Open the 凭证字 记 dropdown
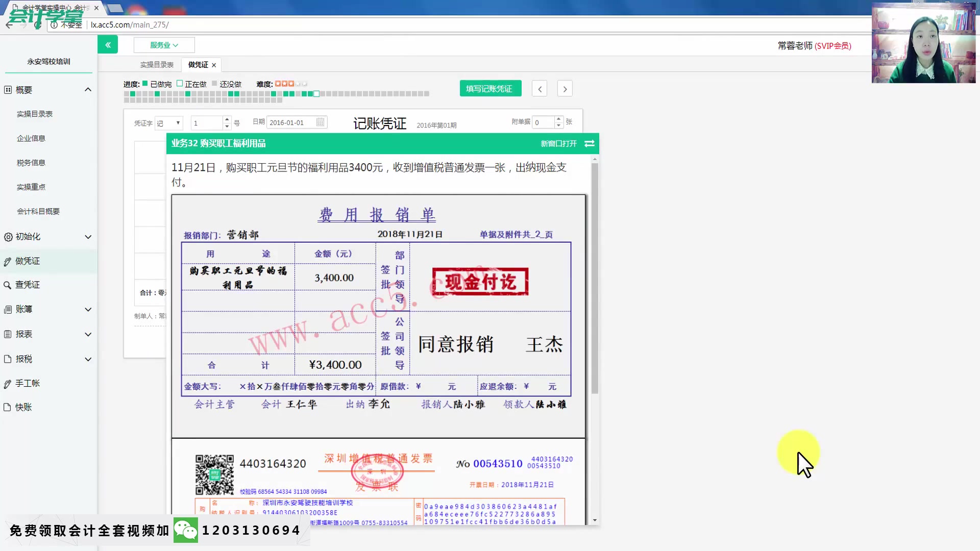 point(168,123)
